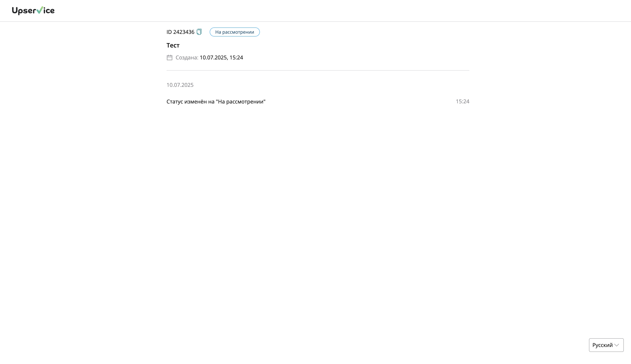This screenshot has width=631, height=364.
Task: Click the ticket title Тест
Action: click(x=173, y=45)
